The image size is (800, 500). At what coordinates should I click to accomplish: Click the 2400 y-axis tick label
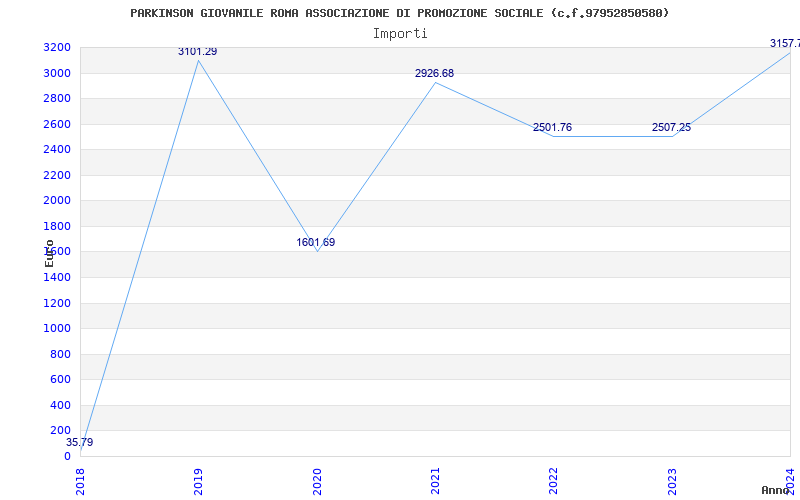click(x=57, y=149)
